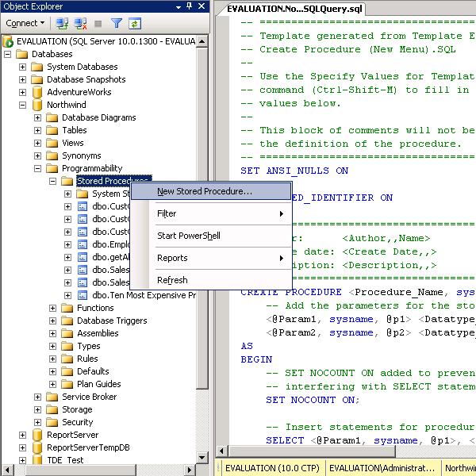Screen dimensions: 476x476
Task: Click the dbo.Ten Most Expensive procedure icon
Action: [x=83, y=295]
